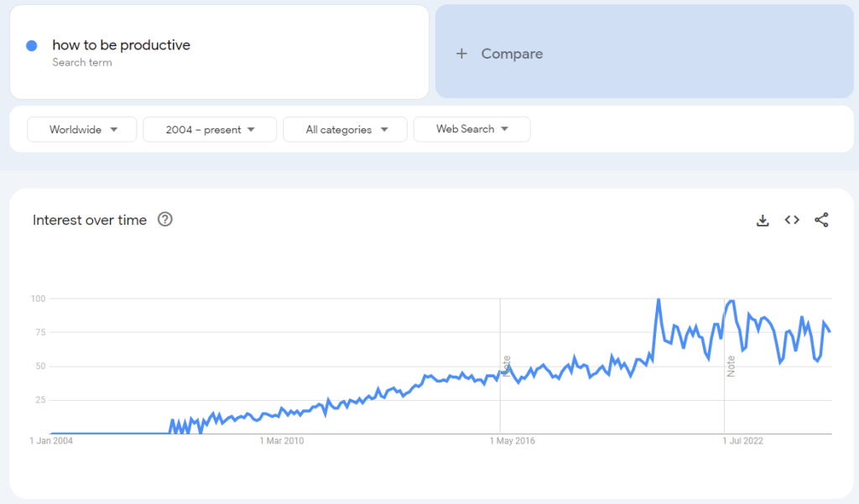This screenshot has height=504, width=859.
Task: Share the Interest over time chart
Action: pos(821,221)
